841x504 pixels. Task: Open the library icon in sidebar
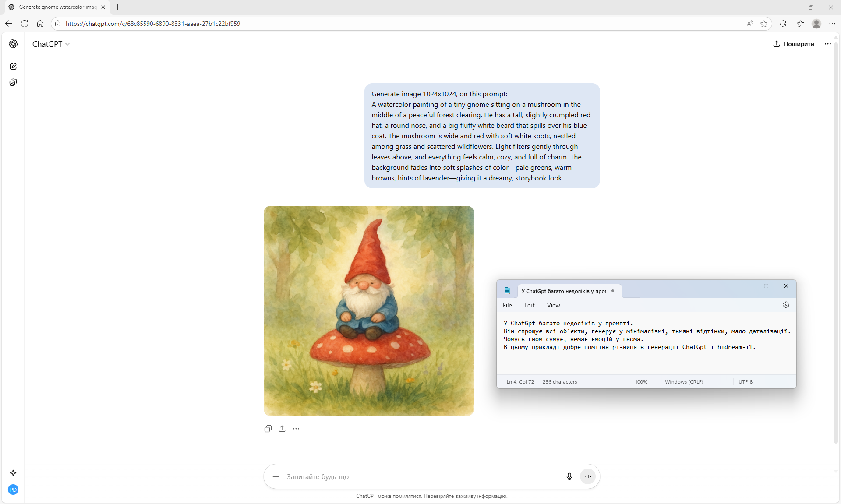point(13,83)
